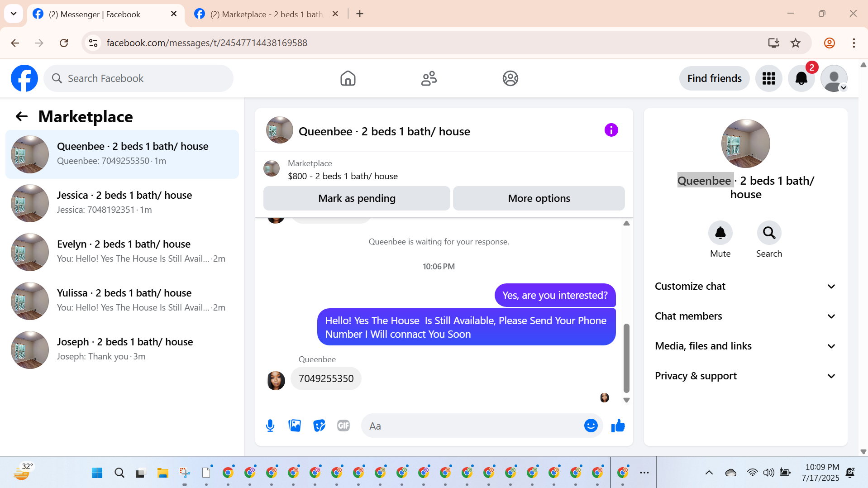Expand the Customize chat section
This screenshot has height=488, width=868.
coord(745,286)
